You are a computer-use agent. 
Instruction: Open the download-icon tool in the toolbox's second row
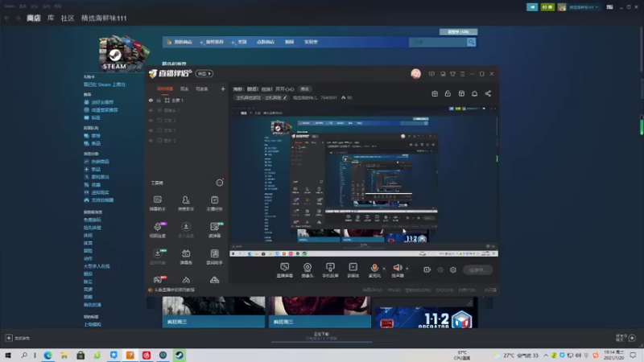[x=186, y=230]
